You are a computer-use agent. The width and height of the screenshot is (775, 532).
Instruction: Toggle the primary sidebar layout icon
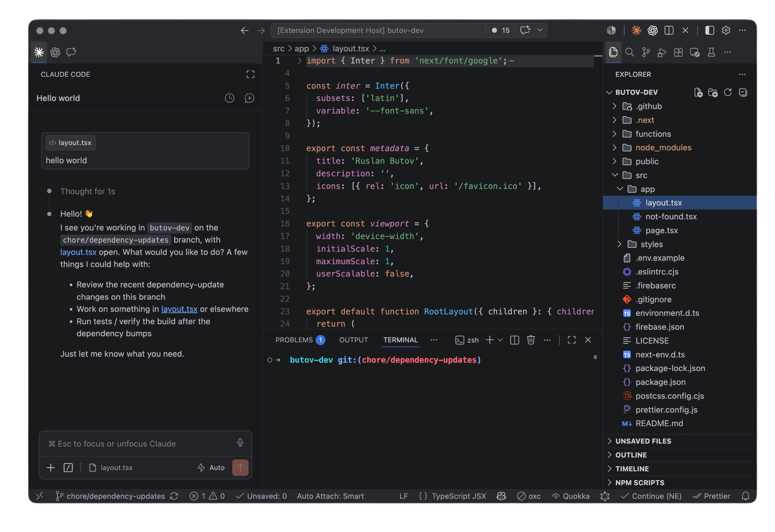point(709,30)
